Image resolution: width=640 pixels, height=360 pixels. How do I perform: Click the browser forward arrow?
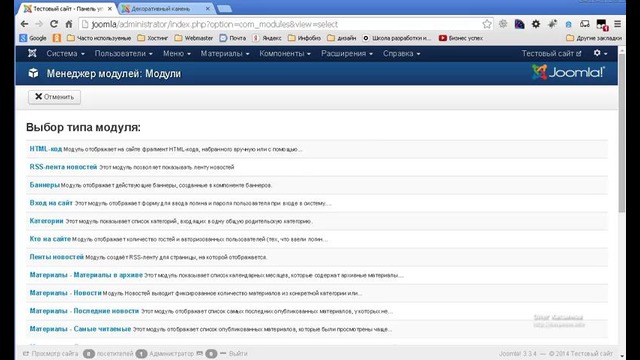coord(39,24)
